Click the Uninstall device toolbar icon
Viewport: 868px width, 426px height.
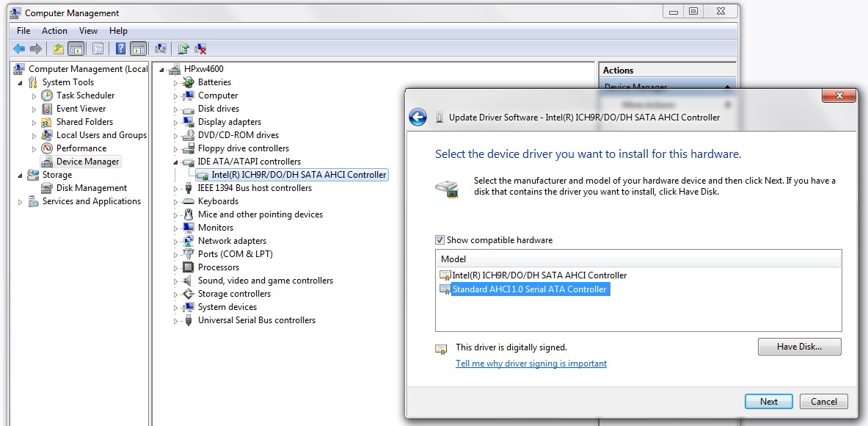200,48
